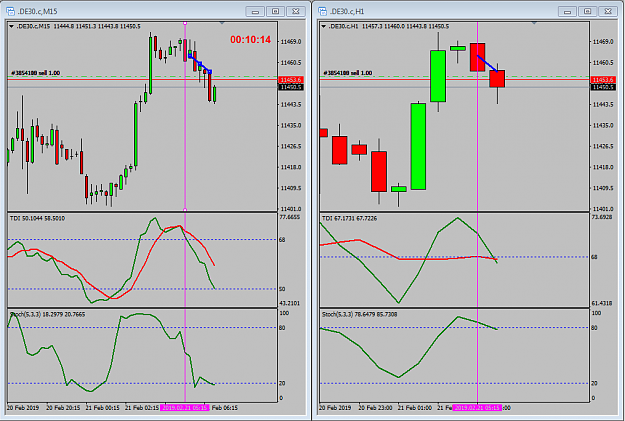Viewport: 625px width, 421px height.
Task: Click the TDI 50.1044 58.5010 indicator label
Action: point(37,218)
